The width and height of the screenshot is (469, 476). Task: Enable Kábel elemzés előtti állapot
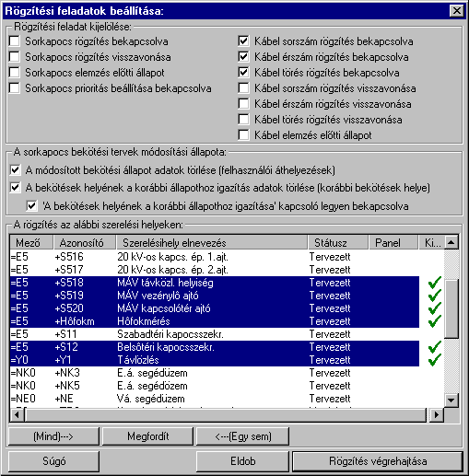(243, 135)
